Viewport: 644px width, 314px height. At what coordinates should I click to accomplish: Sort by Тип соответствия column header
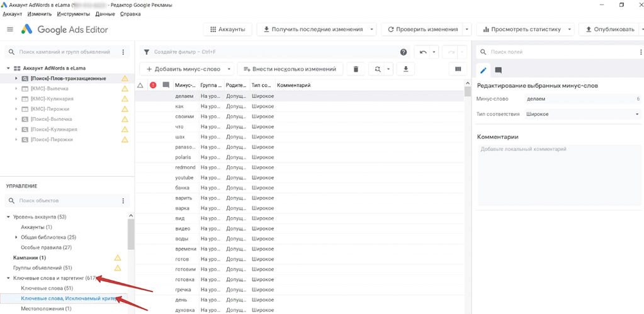coord(262,86)
